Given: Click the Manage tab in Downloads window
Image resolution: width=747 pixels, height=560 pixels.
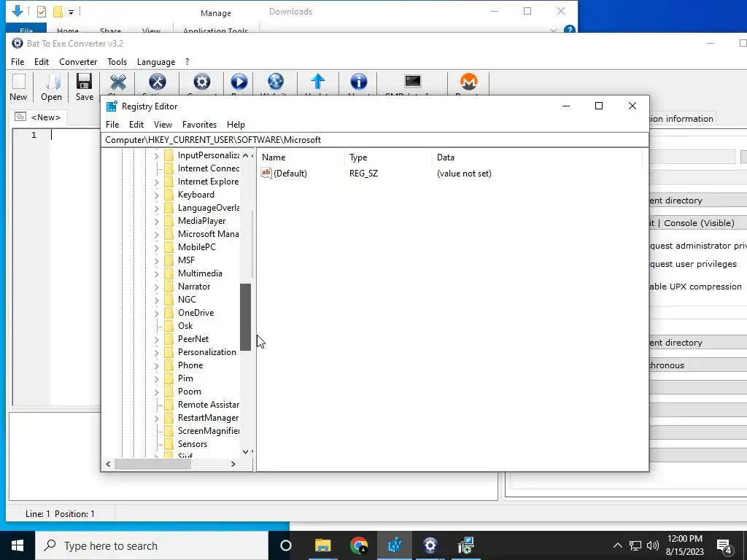Looking at the screenshot, I should [x=215, y=13].
